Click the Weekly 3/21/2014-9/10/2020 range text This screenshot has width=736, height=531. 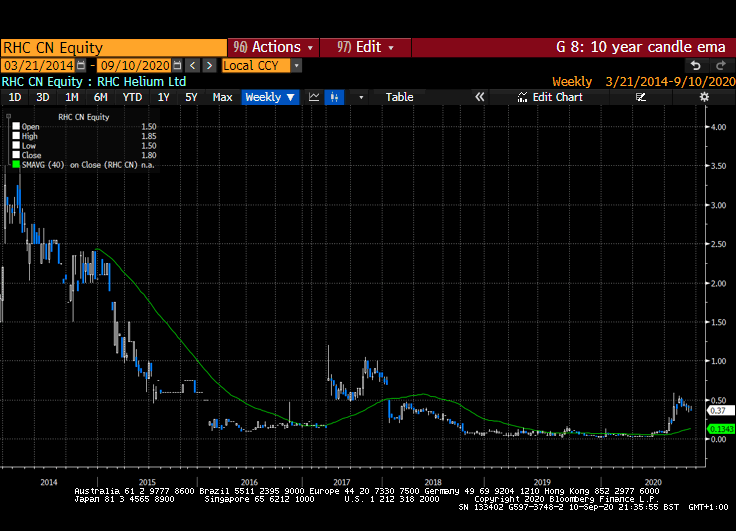coord(644,82)
